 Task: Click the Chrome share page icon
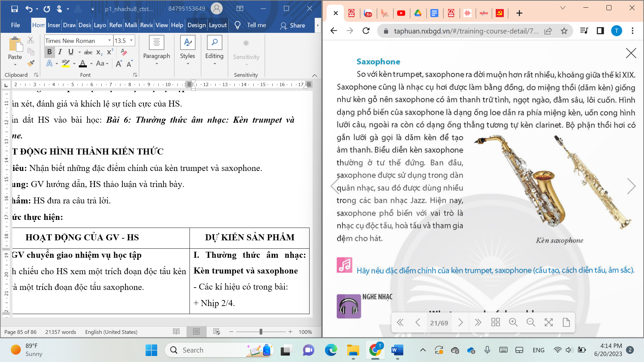548,31
